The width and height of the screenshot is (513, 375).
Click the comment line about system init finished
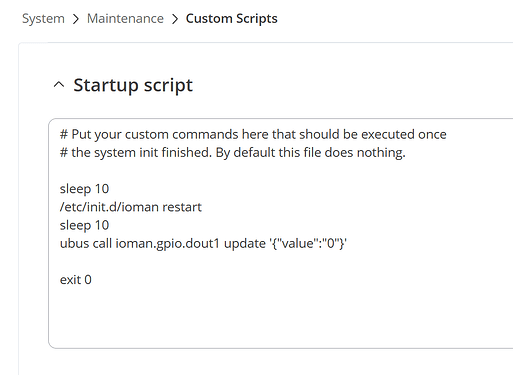coord(233,153)
